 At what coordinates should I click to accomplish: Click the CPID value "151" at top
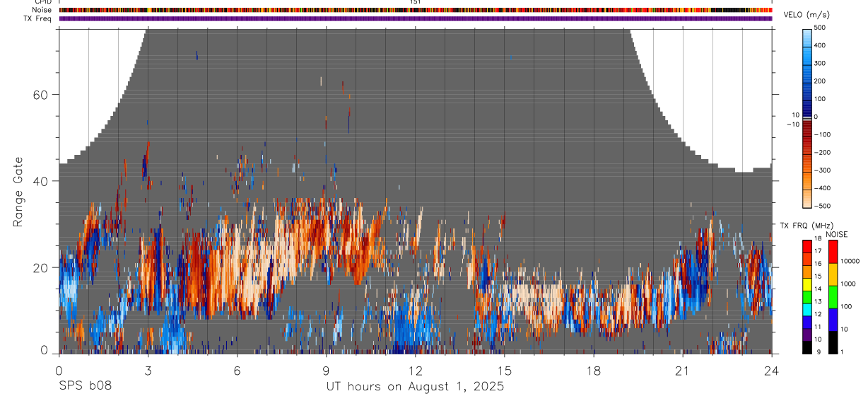415,2
